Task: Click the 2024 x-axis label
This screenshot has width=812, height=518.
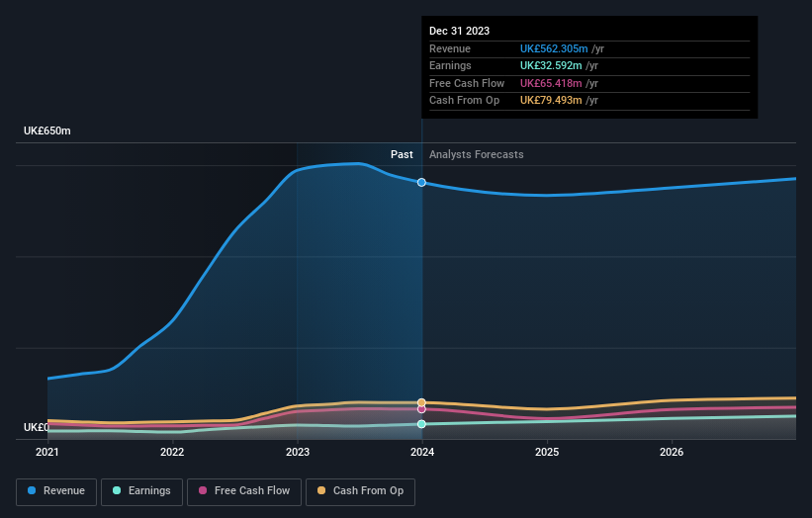Action: pos(422,453)
